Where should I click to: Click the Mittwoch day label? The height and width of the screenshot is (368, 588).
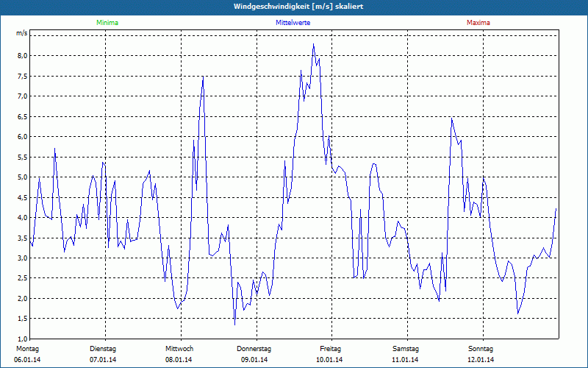[x=179, y=349]
